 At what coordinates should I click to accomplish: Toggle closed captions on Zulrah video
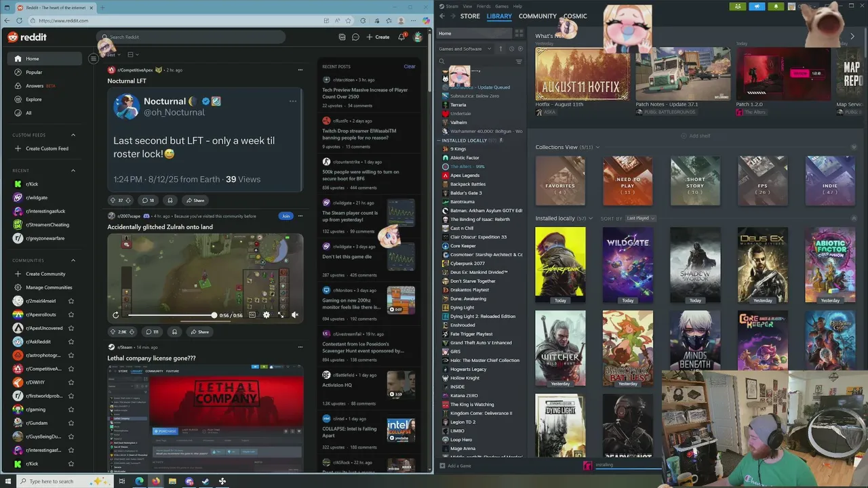(x=252, y=315)
